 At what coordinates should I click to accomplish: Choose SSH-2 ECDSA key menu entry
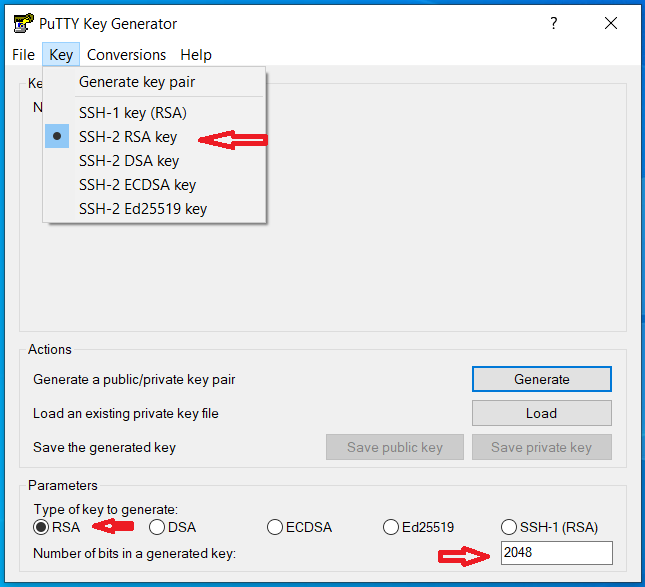click(x=137, y=185)
